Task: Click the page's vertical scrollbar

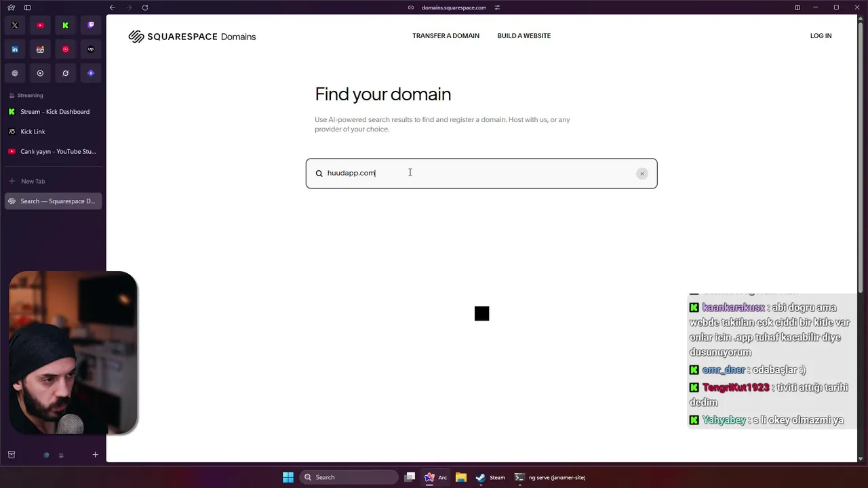Action: (x=861, y=157)
